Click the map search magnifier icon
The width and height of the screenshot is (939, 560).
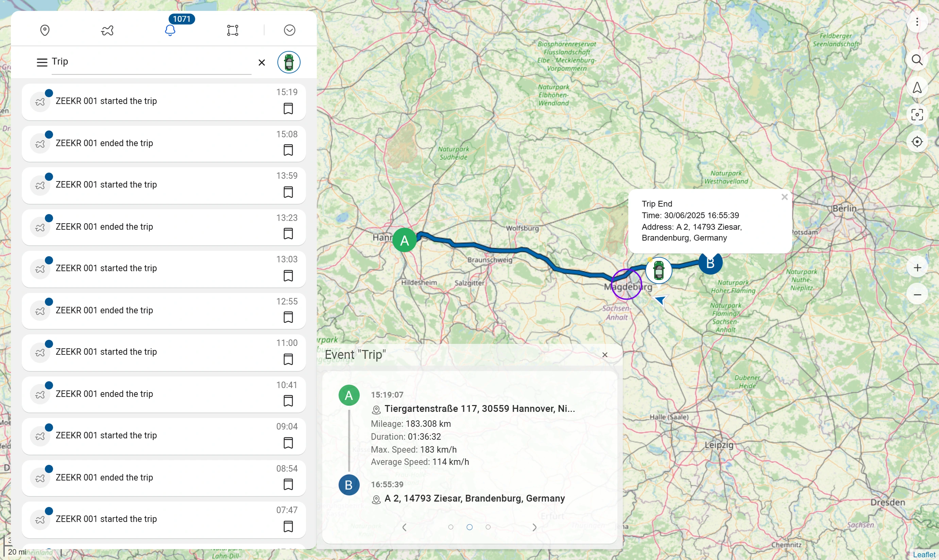pos(917,60)
